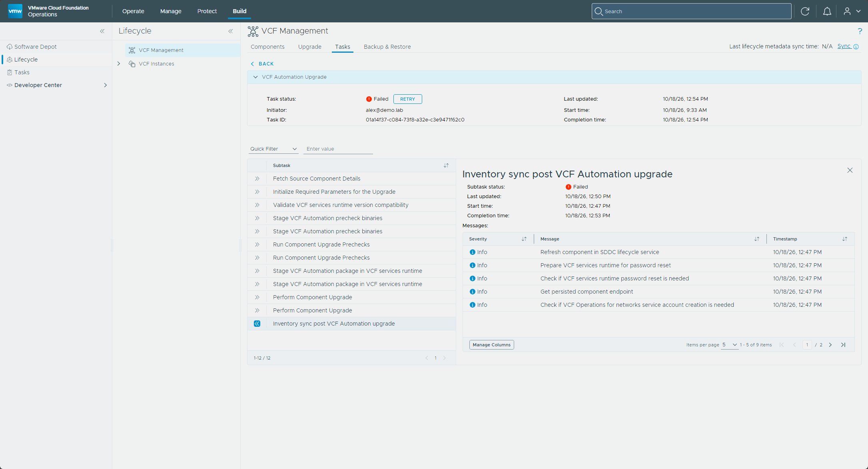
Task: Click the Sync info icon
Action: tap(856, 47)
